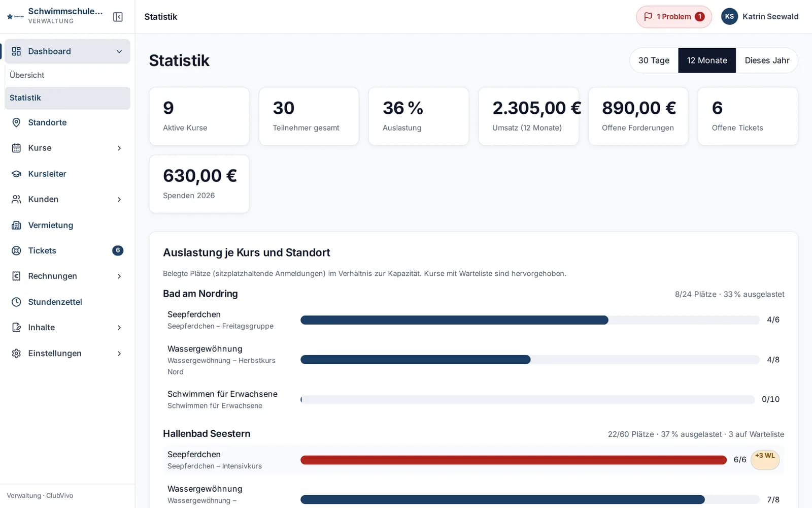812x508 pixels.
Task: Click the Tickets lifebuoy icon
Action: 16,250
